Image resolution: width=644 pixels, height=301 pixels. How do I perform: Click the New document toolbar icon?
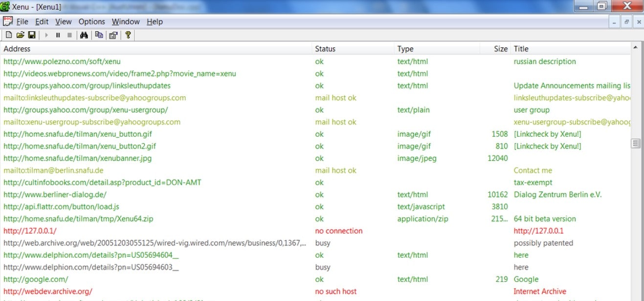8,35
